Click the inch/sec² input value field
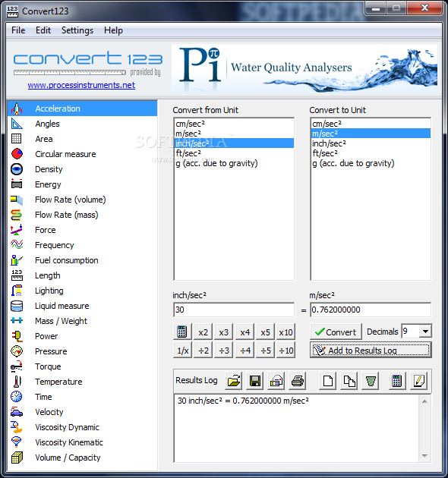The image size is (448, 478). (234, 310)
